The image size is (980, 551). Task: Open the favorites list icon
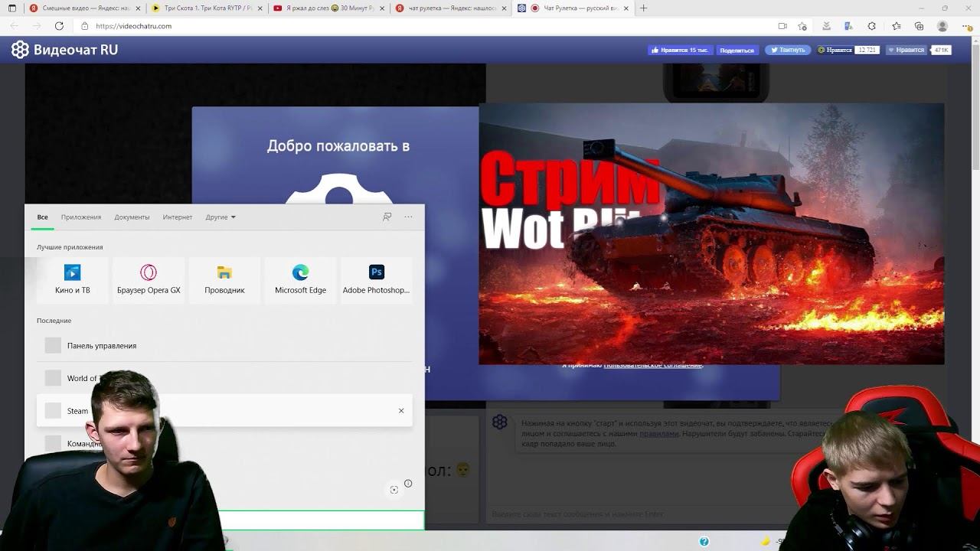pyautogui.click(x=897, y=26)
